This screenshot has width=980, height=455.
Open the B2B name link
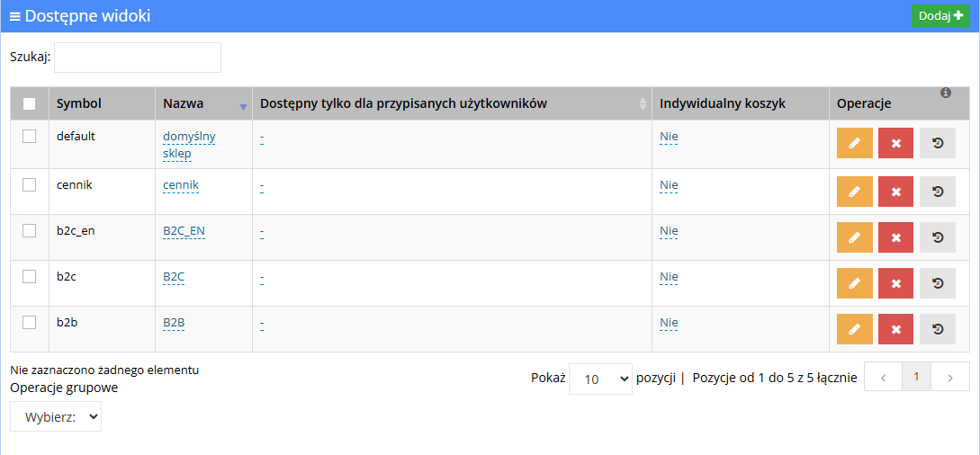(174, 324)
